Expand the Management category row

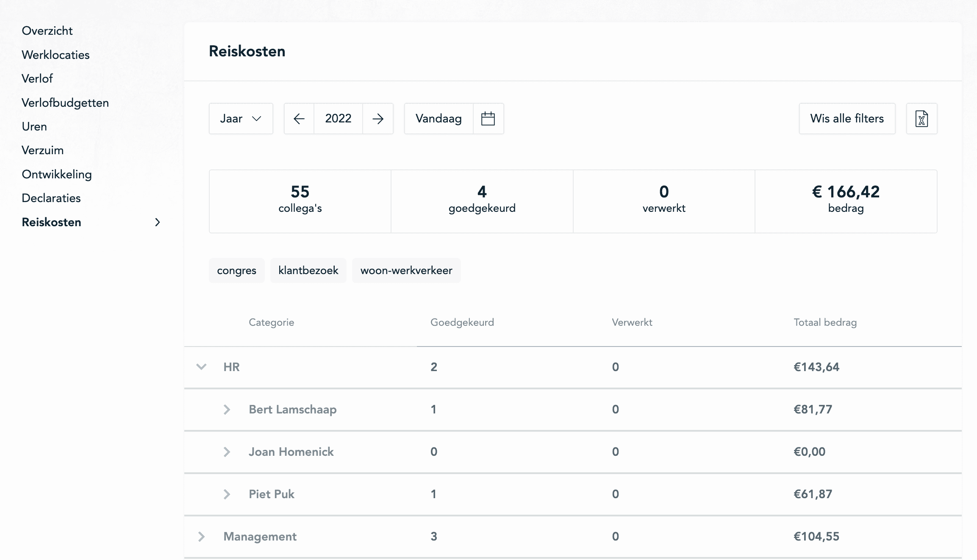pos(201,537)
